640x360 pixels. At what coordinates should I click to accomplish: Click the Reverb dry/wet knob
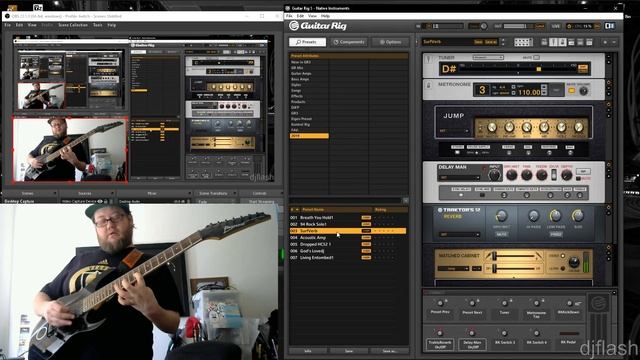tap(501, 216)
